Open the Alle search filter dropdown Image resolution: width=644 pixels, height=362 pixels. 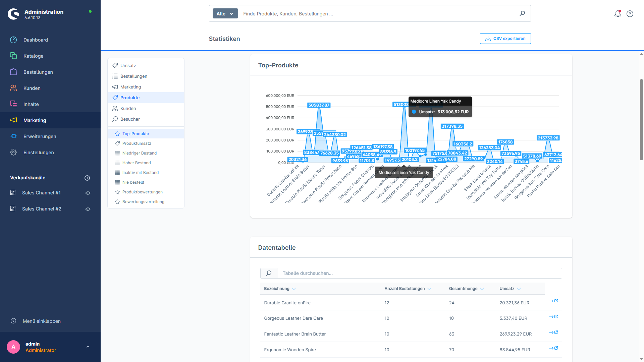pyautogui.click(x=225, y=13)
